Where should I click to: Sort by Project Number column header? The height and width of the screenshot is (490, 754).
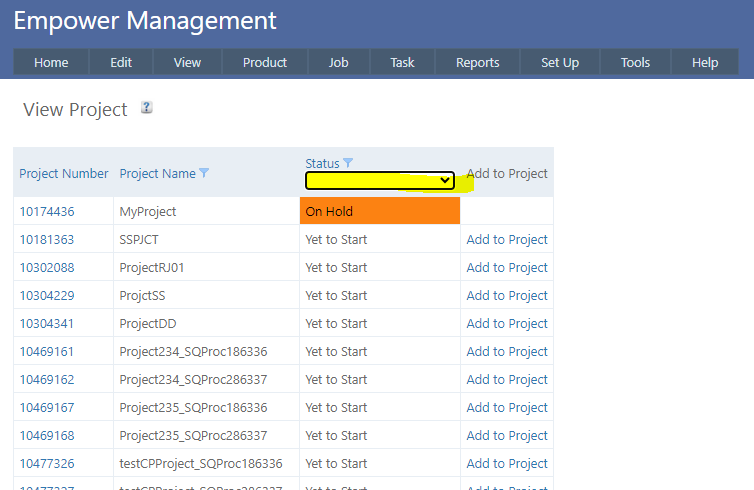(x=64, y=173)
